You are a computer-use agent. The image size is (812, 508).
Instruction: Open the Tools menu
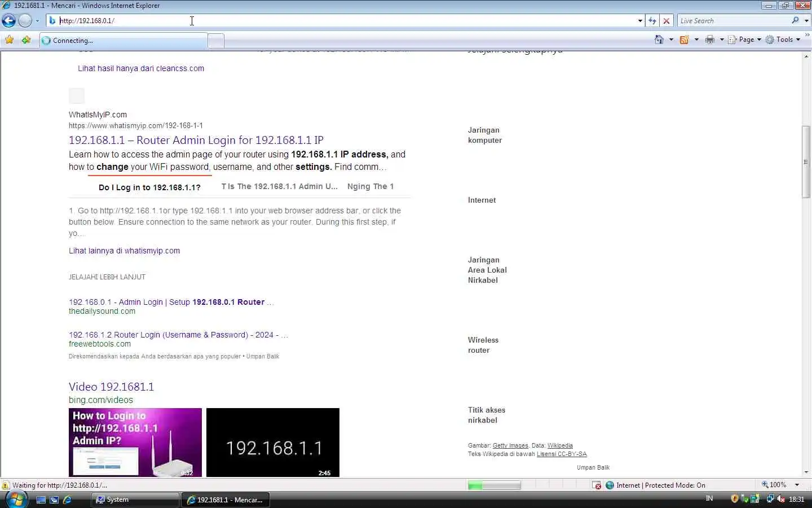[x=783, y=40]
